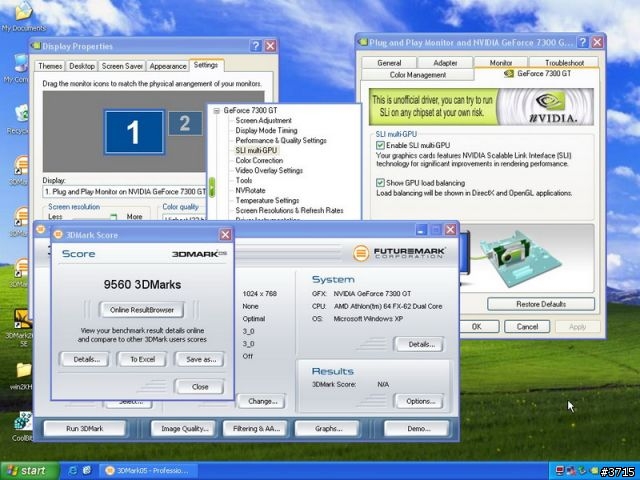This screenshot has width=640, height=480.
Task: Select NVRotate tree item
Action: coord(250,191)
